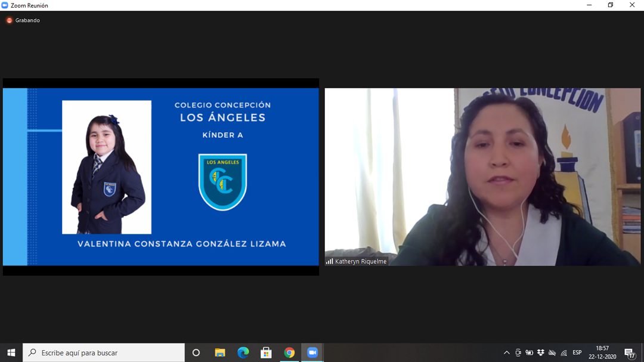Click the 'Escribe aquí para buscar' search box
Image resolution: width=644 pixels, height=362 pixels.
pos(104,352)
